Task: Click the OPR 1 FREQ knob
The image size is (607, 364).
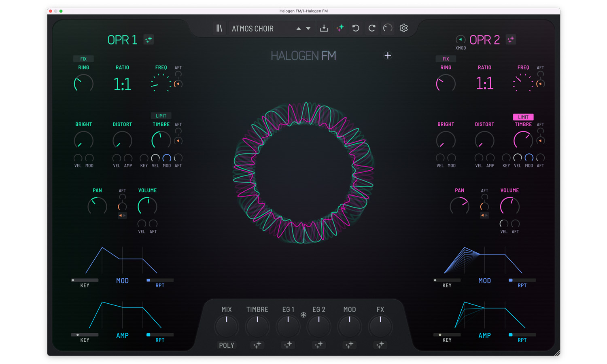Action: click(x=161, y=84)
